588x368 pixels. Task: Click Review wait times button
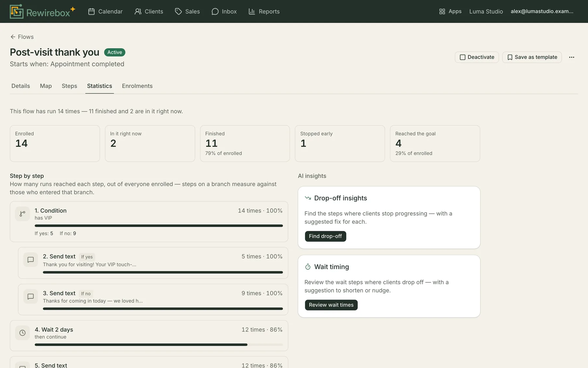(331, 305)
